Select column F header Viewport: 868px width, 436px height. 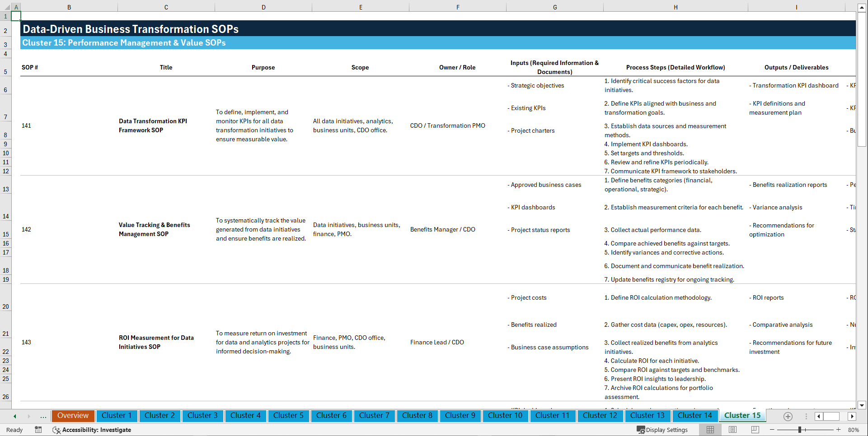click(x=458, y=7)
